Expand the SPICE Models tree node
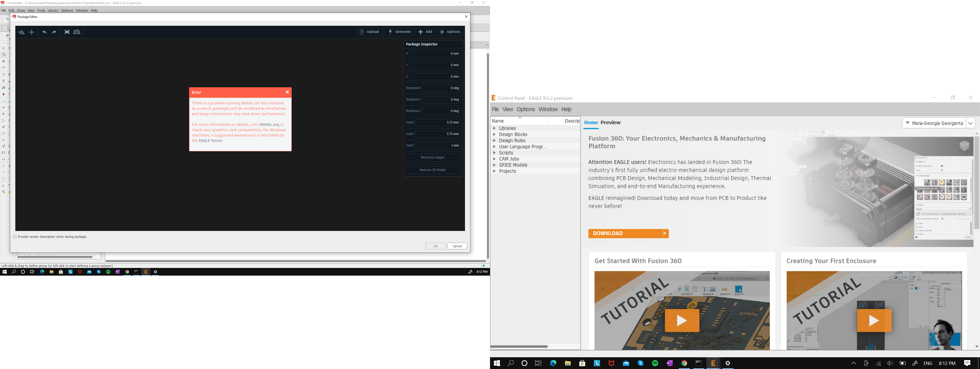The width and height of the screenshot is (980, 369). (x=494, y=165)
